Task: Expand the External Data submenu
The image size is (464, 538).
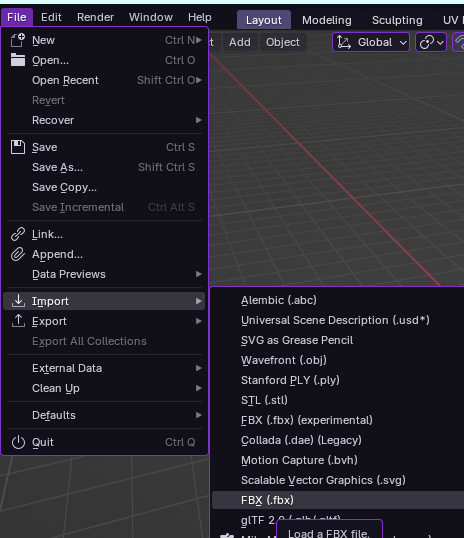Action: (x=199, y=368)
